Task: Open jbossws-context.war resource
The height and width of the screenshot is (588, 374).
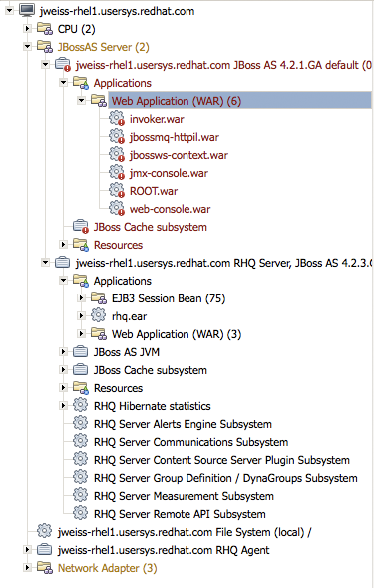Action: click(179, 155)
